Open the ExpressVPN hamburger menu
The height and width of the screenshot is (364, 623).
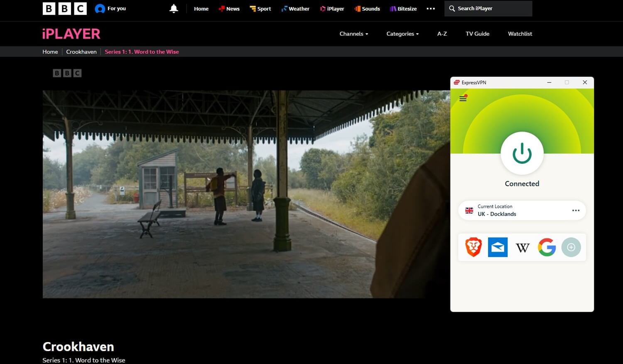tap(463, 98)
